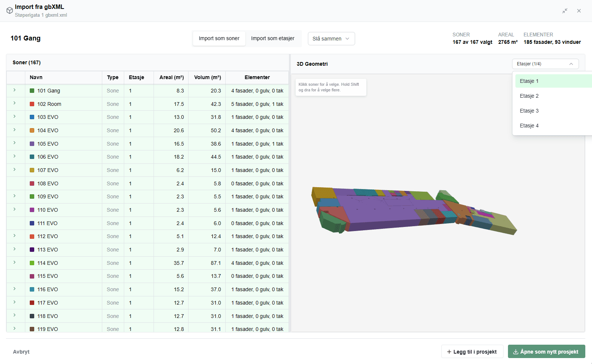The image size is (592, 364).
Task: Collapse the import dialog with shrink icon
Action: coord(565,11)
